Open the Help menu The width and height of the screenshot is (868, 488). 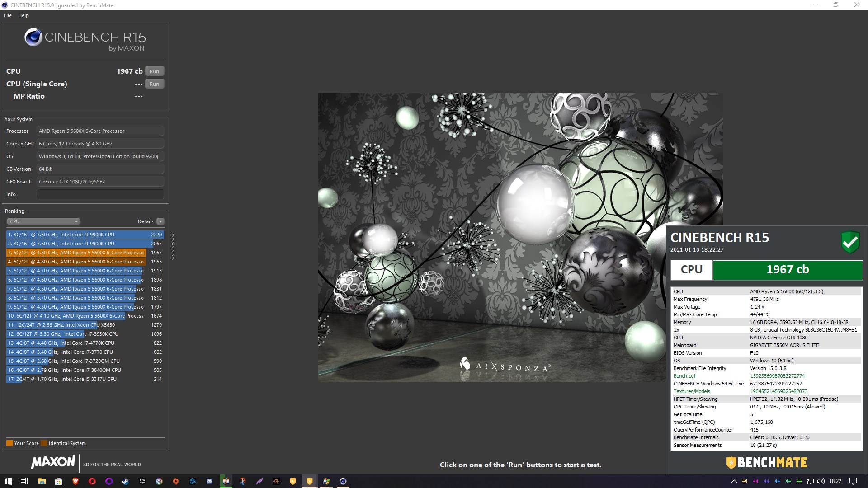(24, 15)
